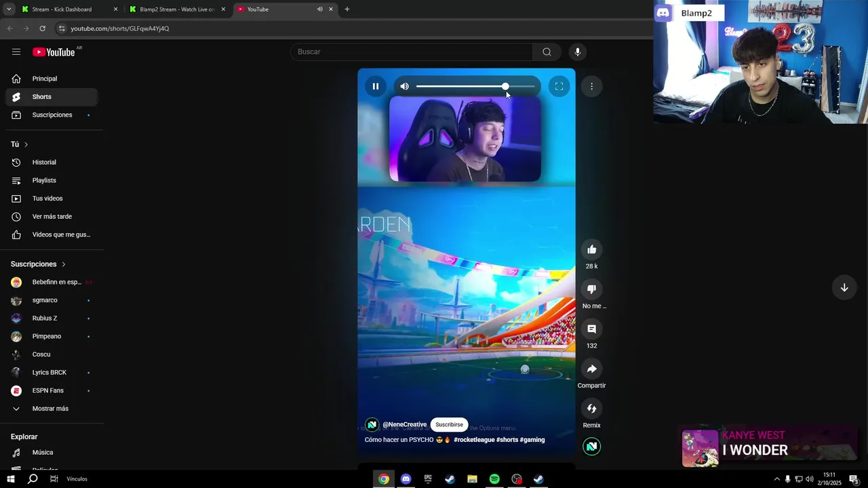This screenshot has height=488, width=868.
Task: Open Videos que me gustan list
Action: pyautogui.click(x=52, y=235)
